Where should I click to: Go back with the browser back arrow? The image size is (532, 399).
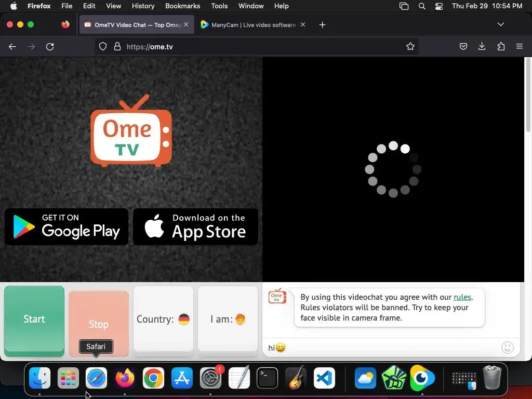[x=12, y=46]
